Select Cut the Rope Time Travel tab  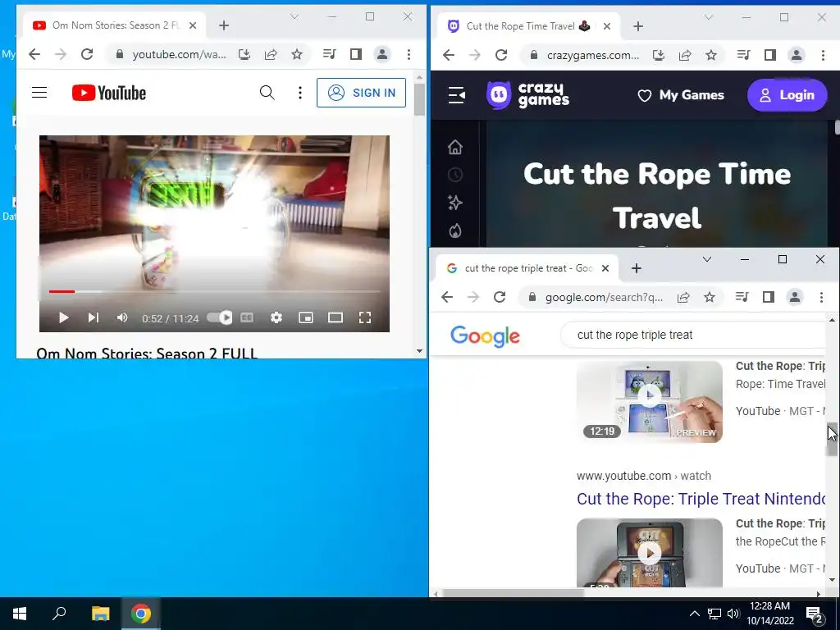pos(527,25)
